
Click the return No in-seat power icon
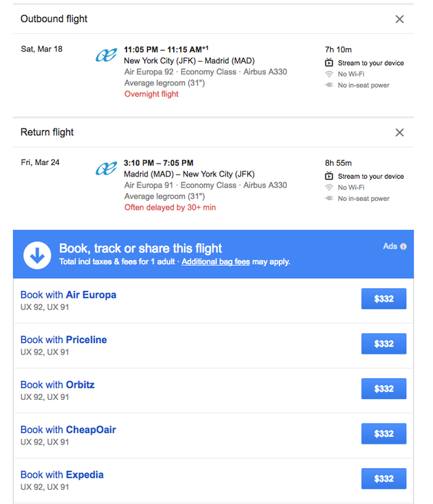[329, 199]
